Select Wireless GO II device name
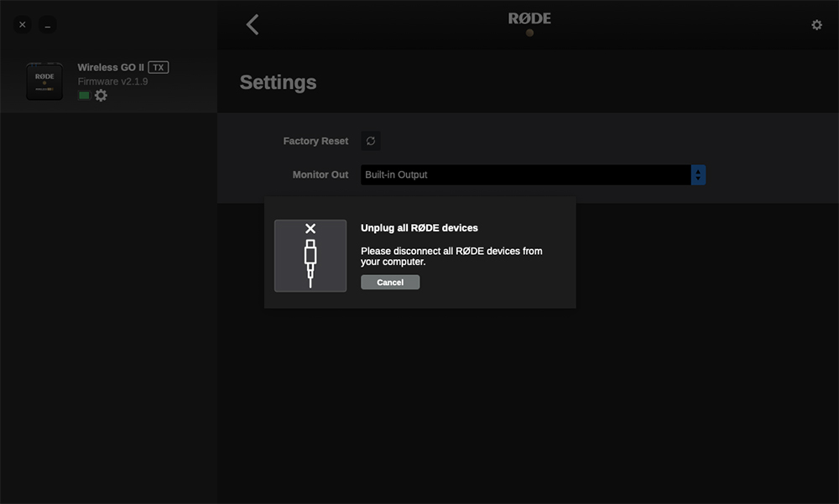This screenshot has height=504, width=839. tap(111, 67)
